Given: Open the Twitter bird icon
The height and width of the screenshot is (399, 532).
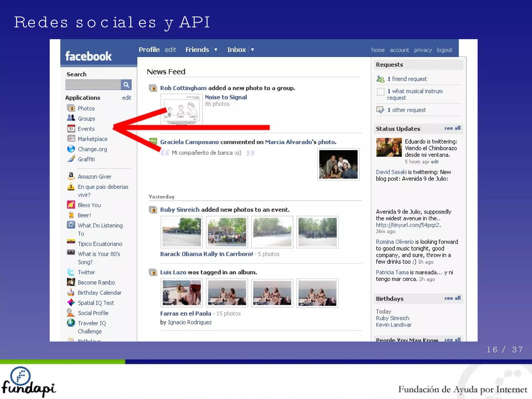Looking at the screenshot, I should [71, 272].
